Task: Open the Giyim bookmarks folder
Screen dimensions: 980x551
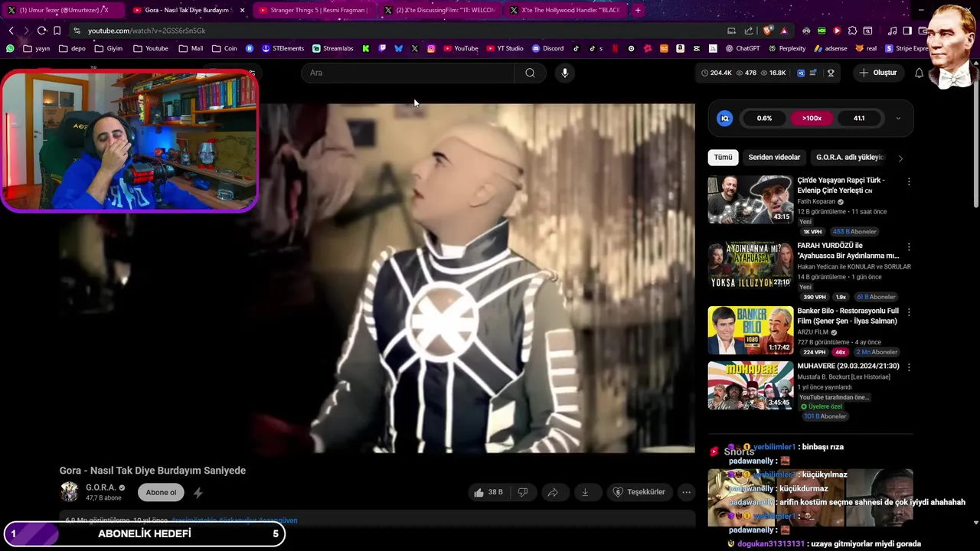Action: coord(108,48)
